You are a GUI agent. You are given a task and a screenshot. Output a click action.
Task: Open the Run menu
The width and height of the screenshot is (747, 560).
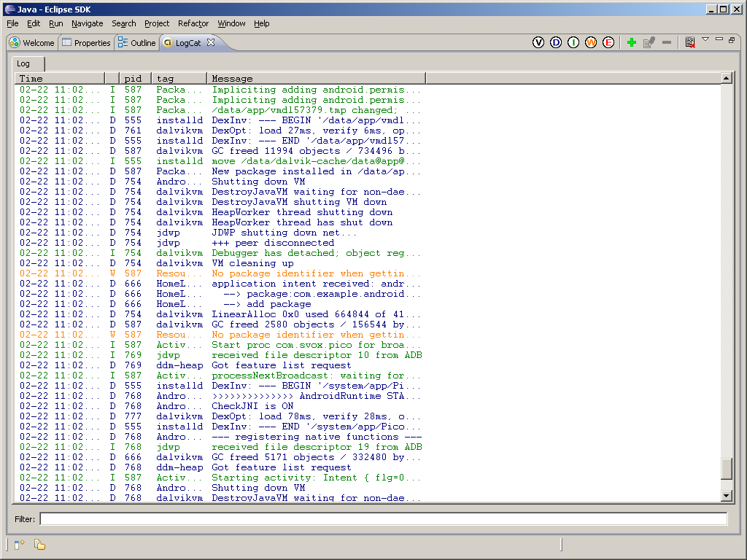[55, 23]
